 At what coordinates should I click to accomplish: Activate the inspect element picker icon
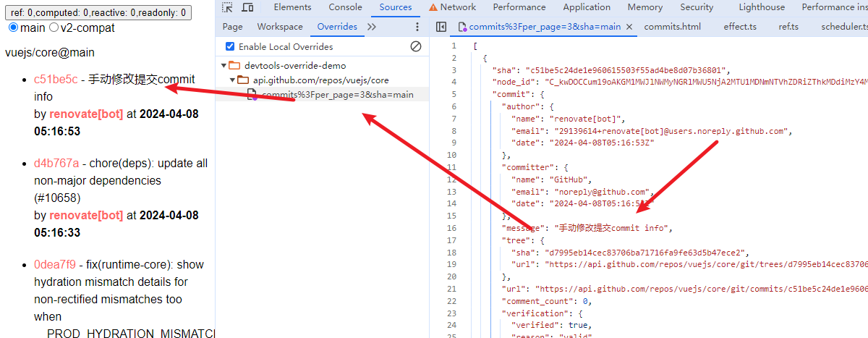228,7
